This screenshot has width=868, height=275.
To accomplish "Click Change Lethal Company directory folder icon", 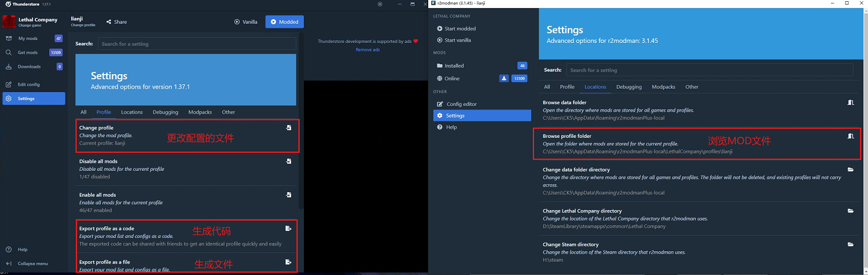I will pos(850,211).
